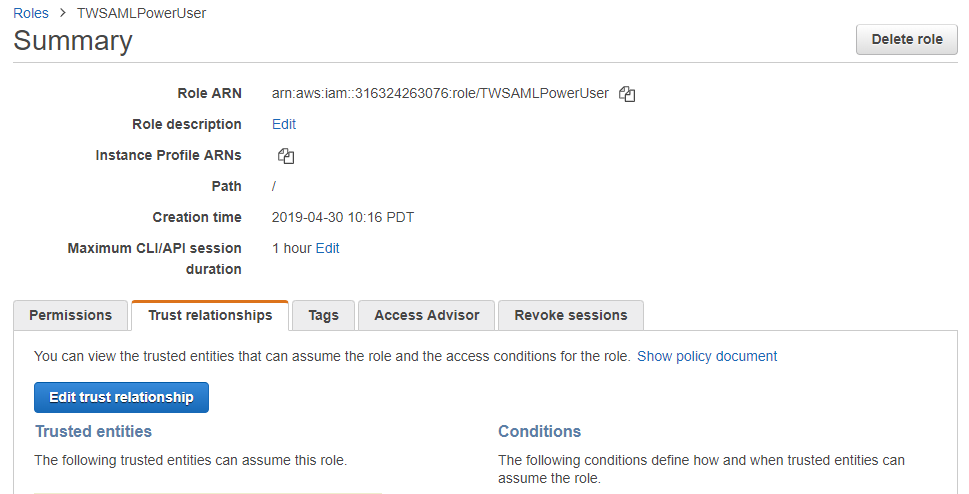The height and width of the screenshot is (494, 969).
Task: Copy the Instance Profile ARNs value
Action: pos(286,156)
